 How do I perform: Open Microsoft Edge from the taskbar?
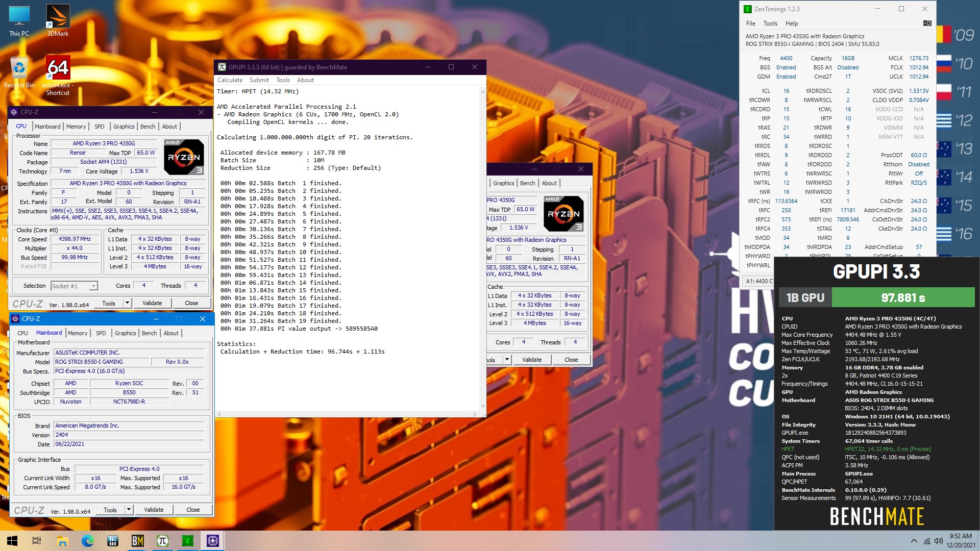(x=87, y=541)
